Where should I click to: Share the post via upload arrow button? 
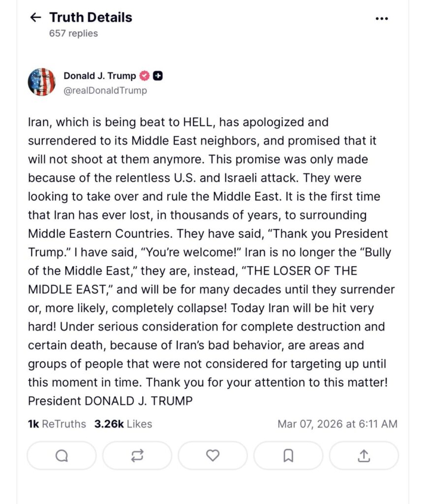[x=364, y=456]
